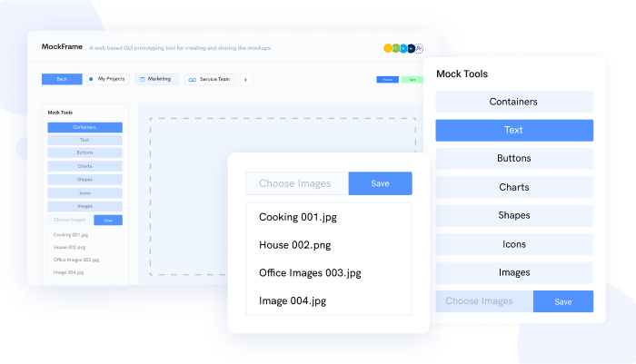
Task: Select Images in the small left panel
Action: pos(84,206)
